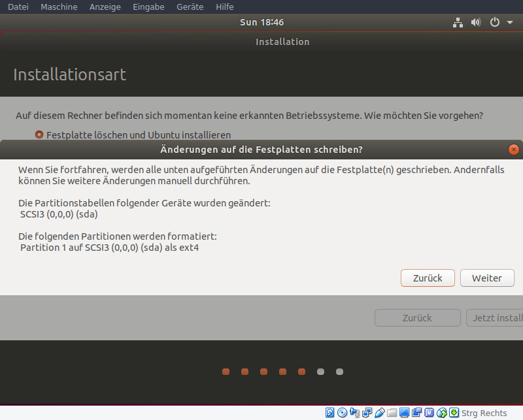Click the network adapters status icon
523x420 pixels.
click(367, 413)
